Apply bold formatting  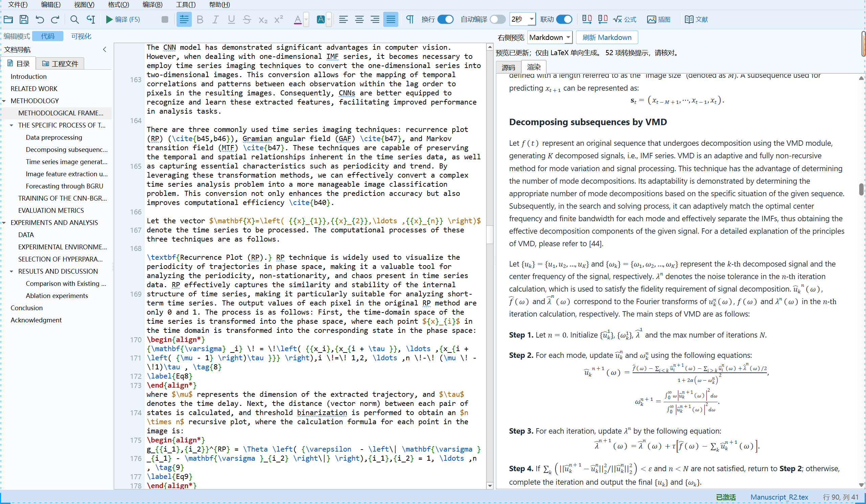pyautogui.click(x=200, y=19)
